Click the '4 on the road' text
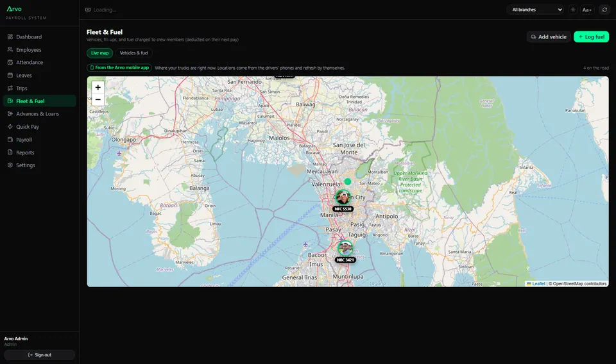 pyautogui.click(x=596, y=68)
